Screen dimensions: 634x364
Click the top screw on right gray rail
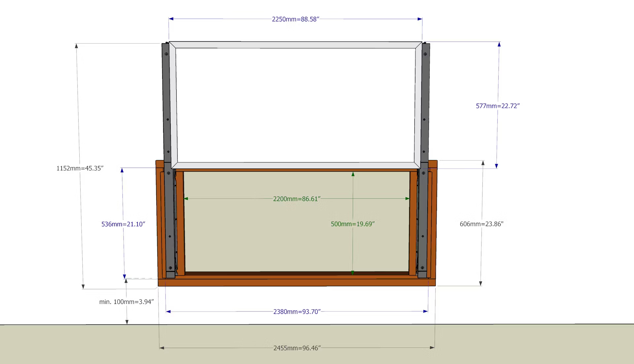point(425,54)
